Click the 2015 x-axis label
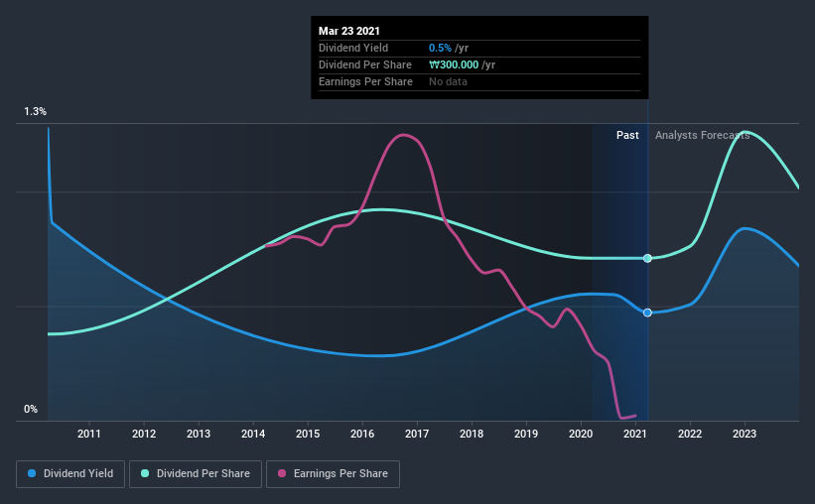This screenshot has width=815, height=504. pos(308,434)
